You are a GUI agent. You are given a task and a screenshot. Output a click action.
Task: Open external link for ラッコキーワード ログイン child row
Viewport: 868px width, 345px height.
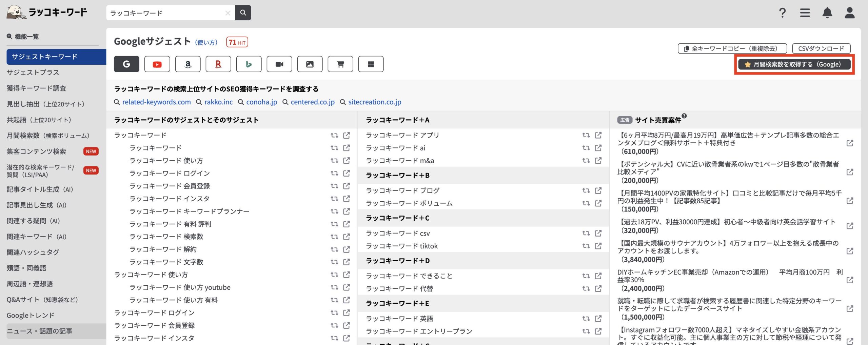[346, 173]
